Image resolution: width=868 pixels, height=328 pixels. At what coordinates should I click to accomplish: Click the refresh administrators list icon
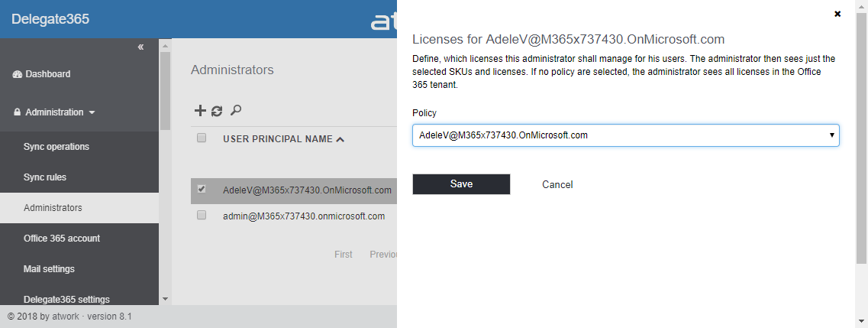pos(217,111)
